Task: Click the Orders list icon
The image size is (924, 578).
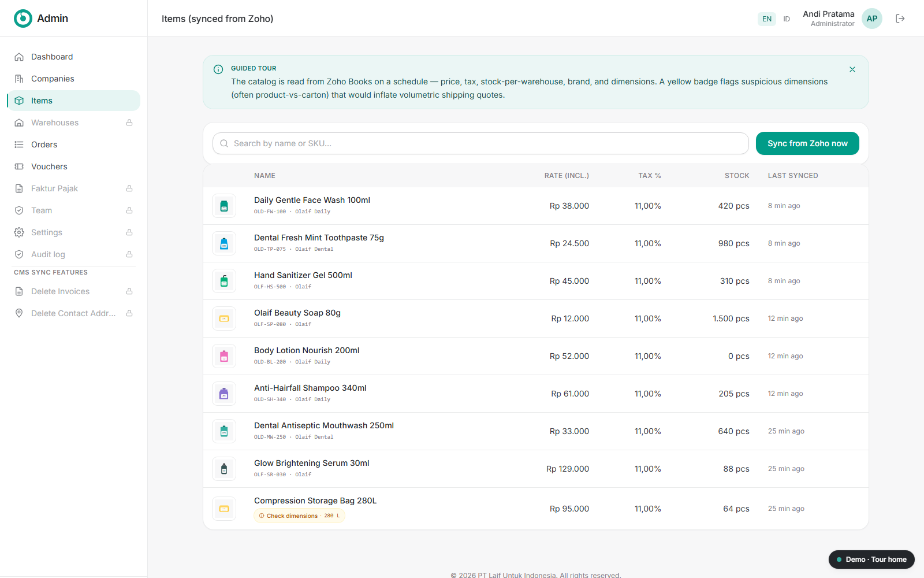Action: pos(19,144)
